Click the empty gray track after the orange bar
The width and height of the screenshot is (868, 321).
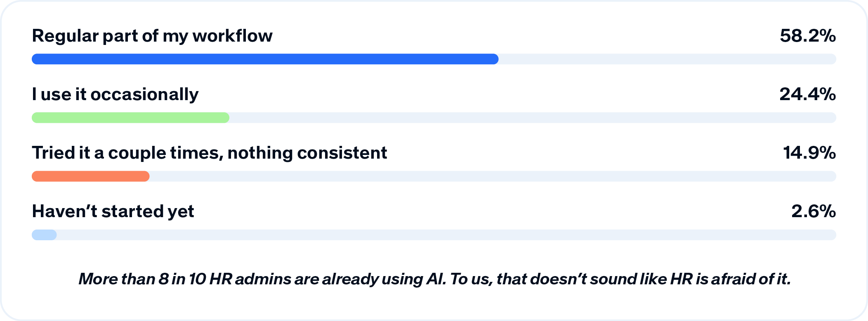click(x=493, y=176)
